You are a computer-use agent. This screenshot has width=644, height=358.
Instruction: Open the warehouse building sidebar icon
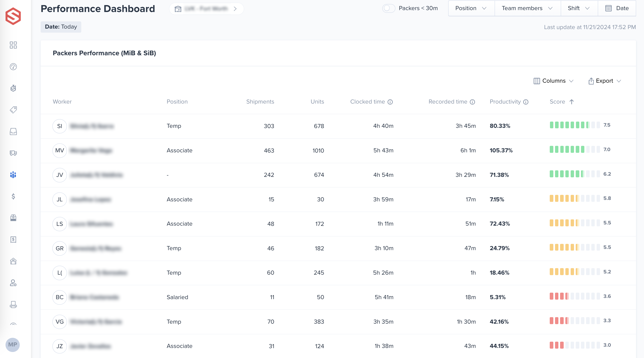[13, 261]
